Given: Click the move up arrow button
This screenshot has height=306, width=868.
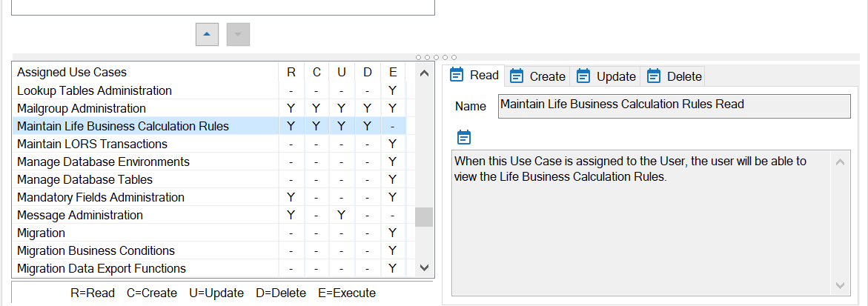Looking at the screenshot, I should click(207, 34).
